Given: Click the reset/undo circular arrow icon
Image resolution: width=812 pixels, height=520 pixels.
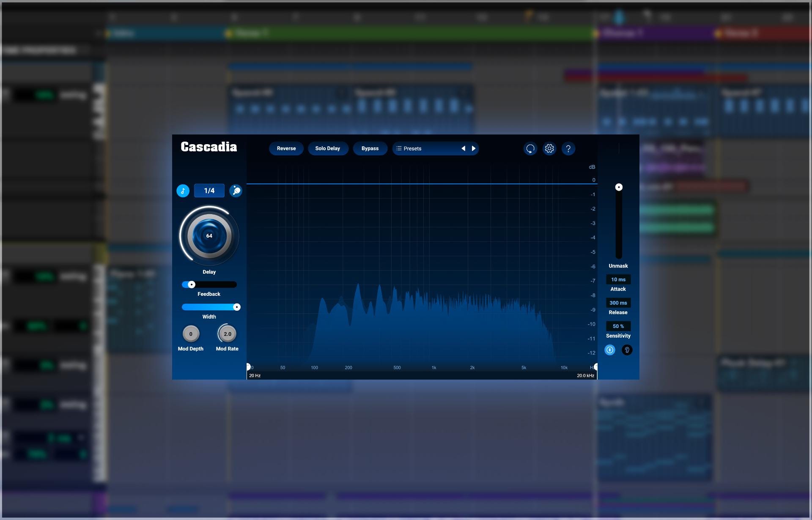Looking at the screenshot, I should (x=530, y=148).
